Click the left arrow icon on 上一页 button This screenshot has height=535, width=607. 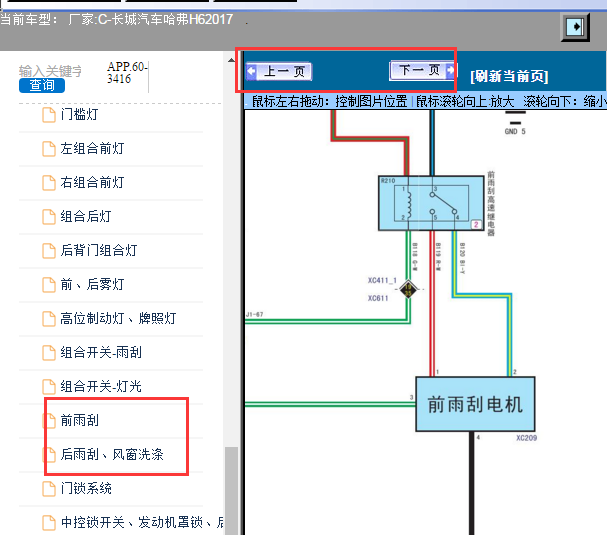pos(252,71)
